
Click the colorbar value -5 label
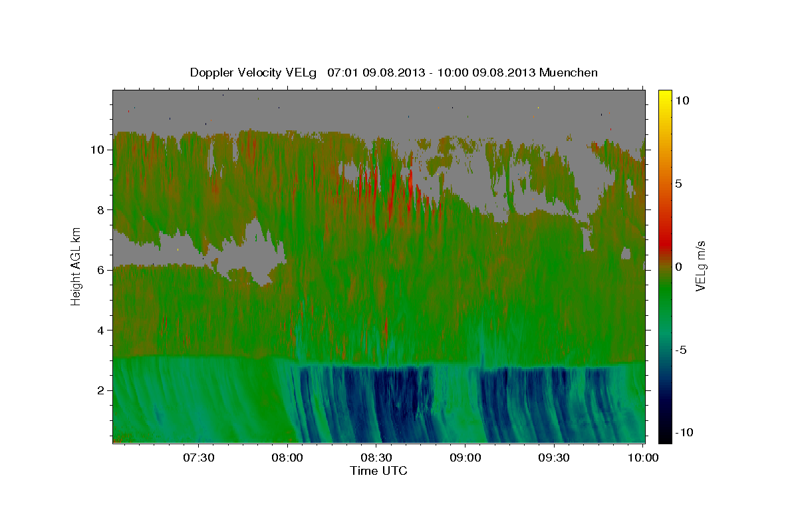point(682,350)
